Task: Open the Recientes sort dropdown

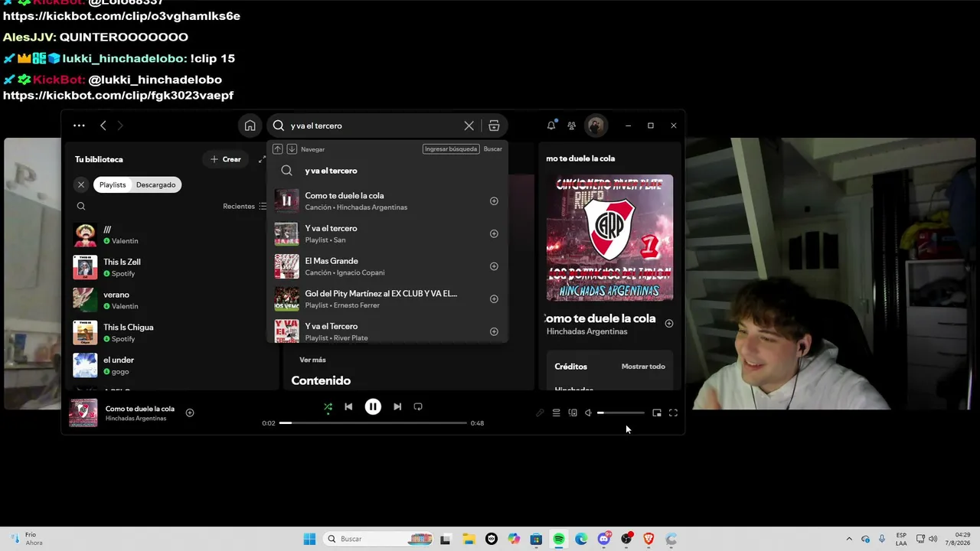Action: [245, 206]
